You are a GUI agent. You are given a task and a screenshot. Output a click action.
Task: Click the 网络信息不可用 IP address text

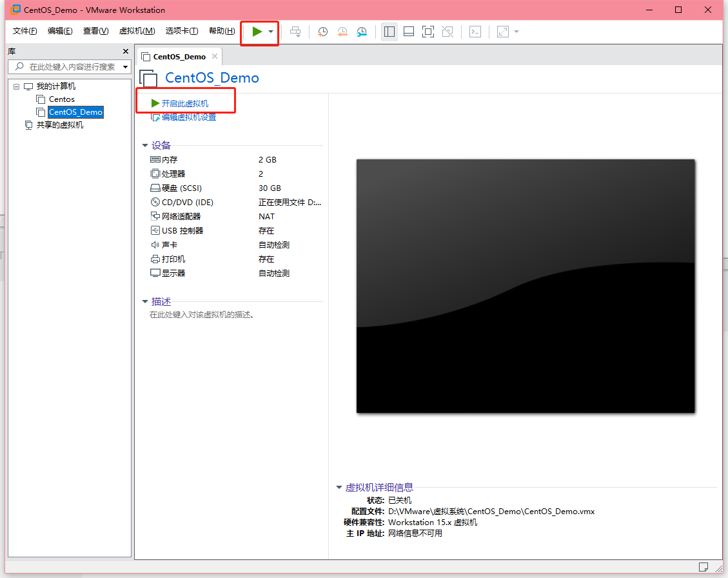(415, 533)
